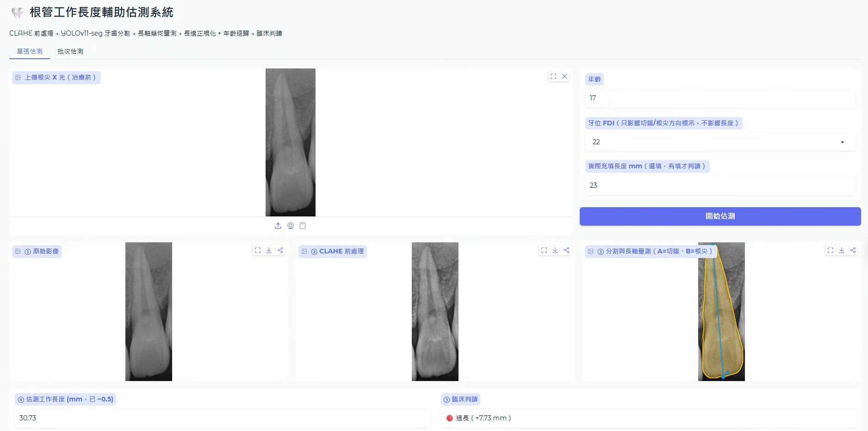
Task: Click fullscreen icon on uploaded X-ray panel
Action: [x=553, y=76]
